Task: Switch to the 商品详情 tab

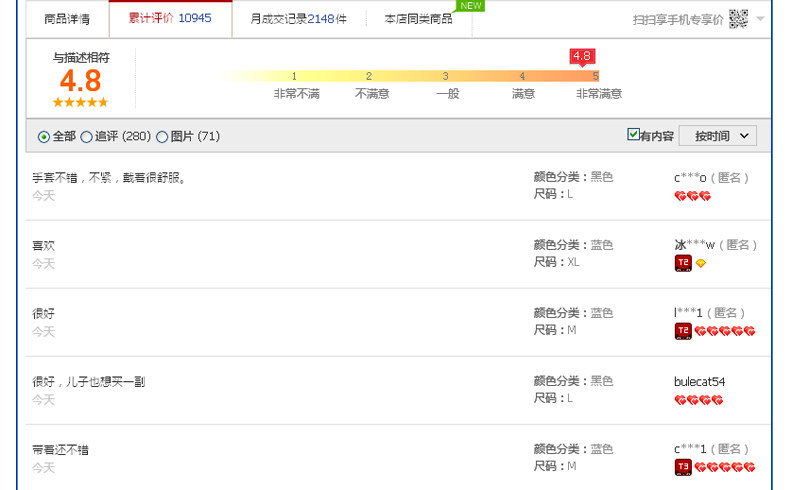Action: tap(67, 18)
